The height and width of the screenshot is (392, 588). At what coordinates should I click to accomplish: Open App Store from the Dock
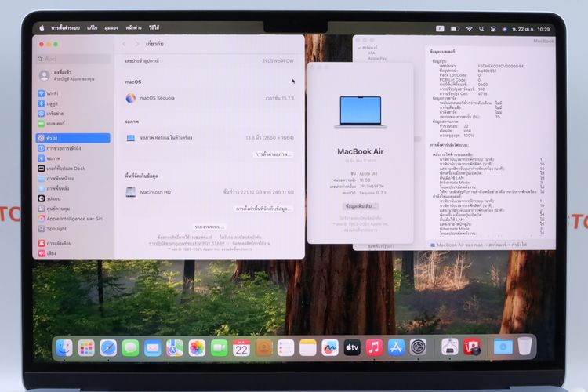[397, 348]
